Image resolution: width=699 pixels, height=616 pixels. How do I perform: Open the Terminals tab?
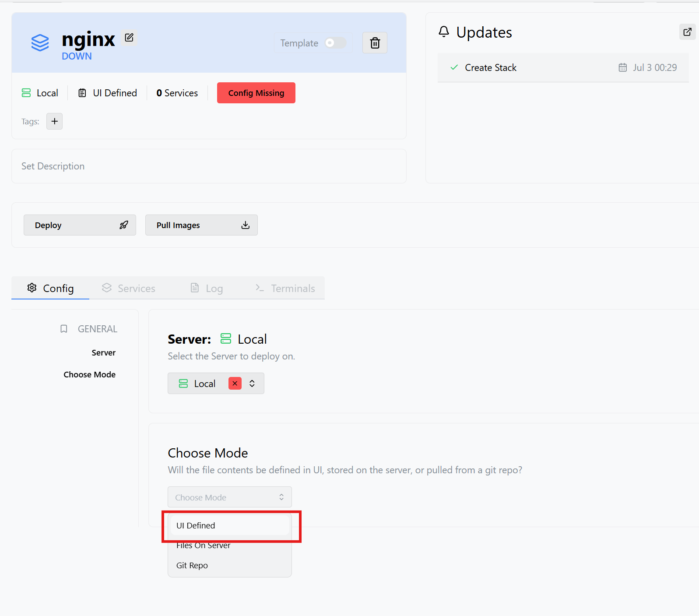(285, 288)
